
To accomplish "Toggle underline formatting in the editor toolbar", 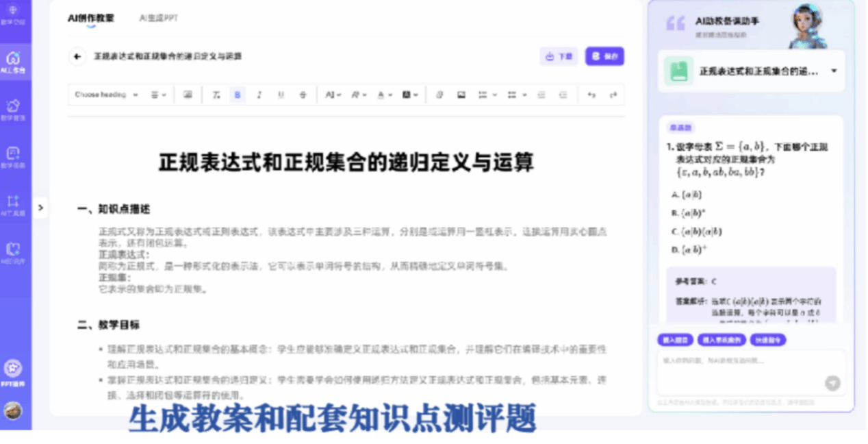I will point(281,95).
